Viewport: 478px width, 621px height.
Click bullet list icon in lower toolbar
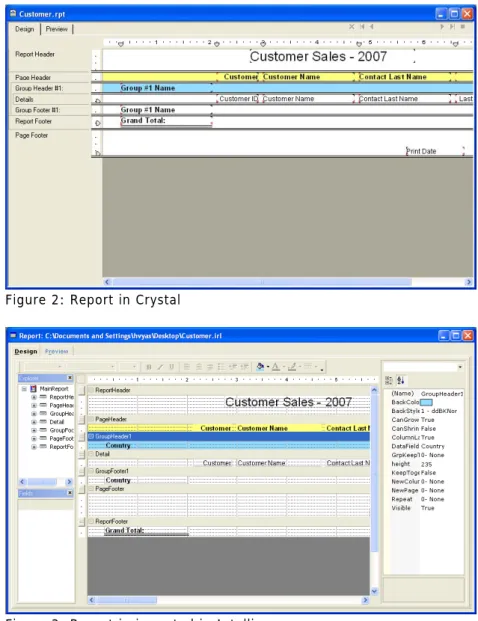pyautogui.click(x=222, y=367)
